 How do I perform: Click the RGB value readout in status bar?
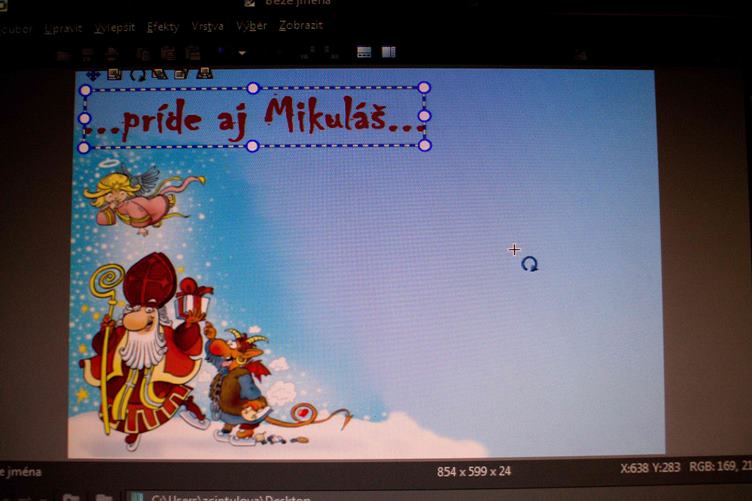(720, 466)
